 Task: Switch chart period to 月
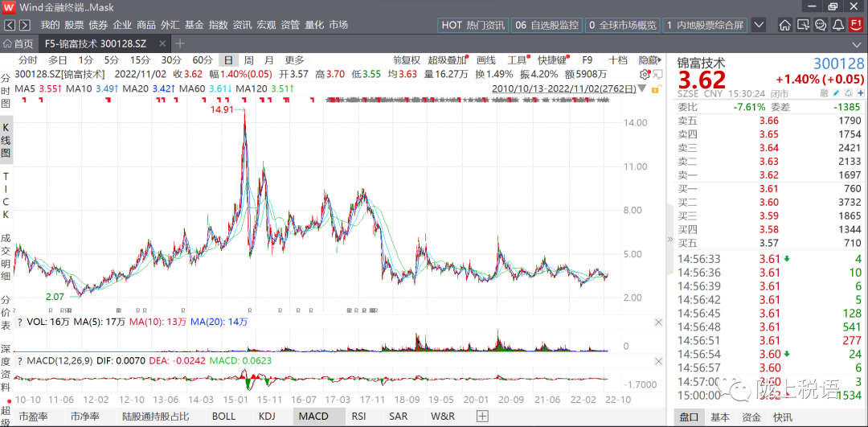click(x=269, y=60)
